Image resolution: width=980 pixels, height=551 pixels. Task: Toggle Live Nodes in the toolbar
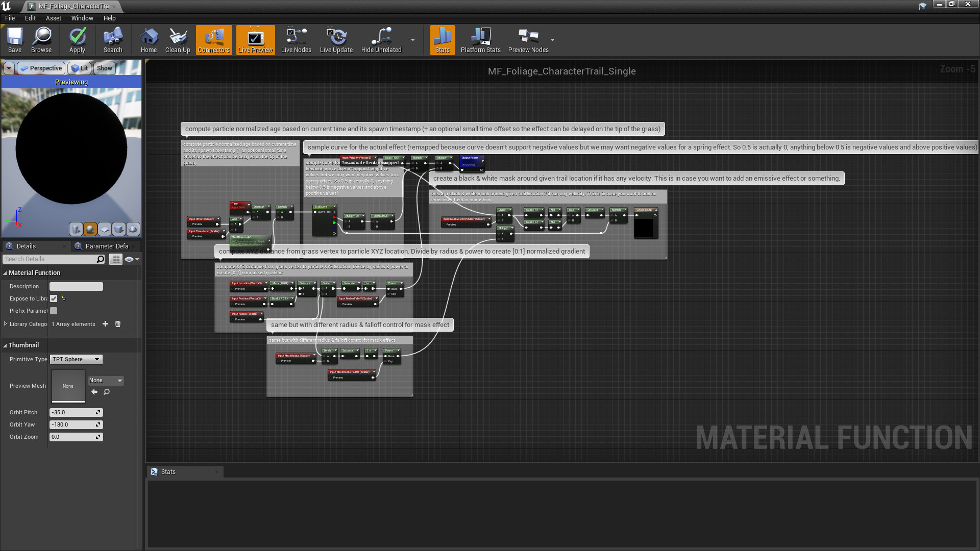[296, 40]
